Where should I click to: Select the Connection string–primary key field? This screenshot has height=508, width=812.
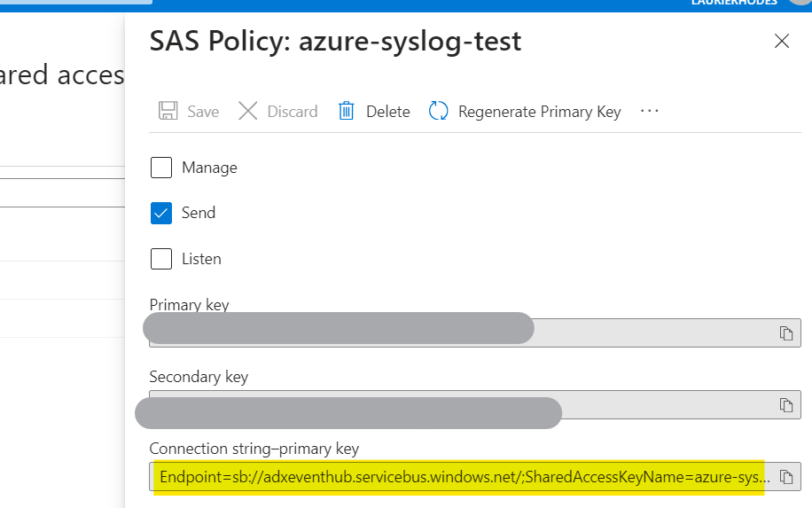click(x=475, y=476)
